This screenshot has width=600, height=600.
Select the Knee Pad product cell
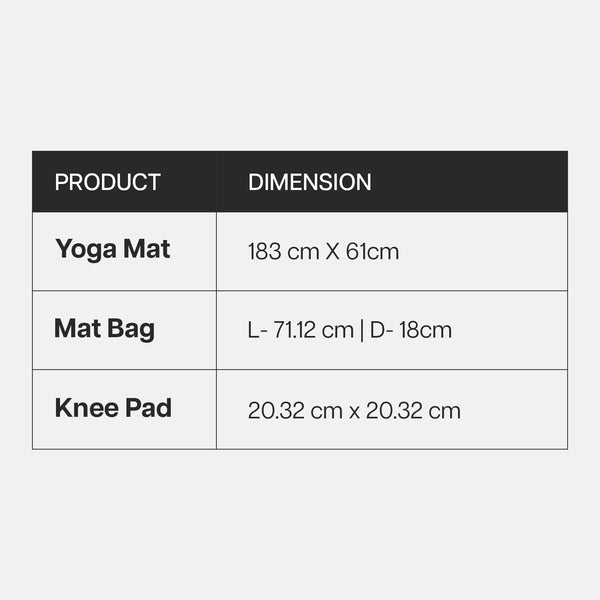(113, 408)
